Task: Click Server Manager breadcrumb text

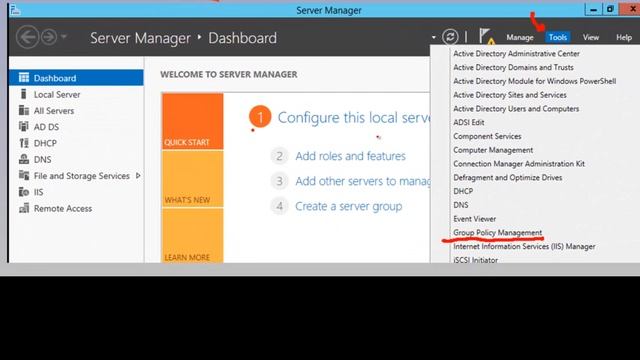Action: 140,38
